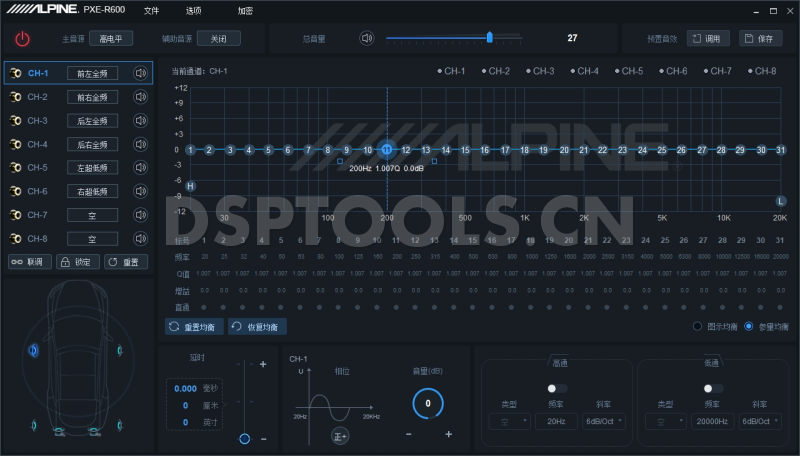Open high-pass 6dB/Oct slope dropdown
The width and height of the screenshot is (800, 456).
(604, 421)
